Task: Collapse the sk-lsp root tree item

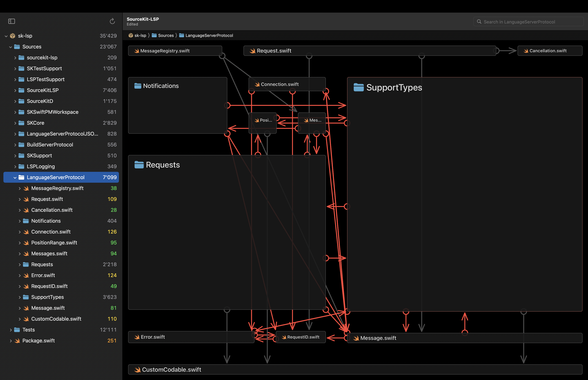Action: coord(6,36)
